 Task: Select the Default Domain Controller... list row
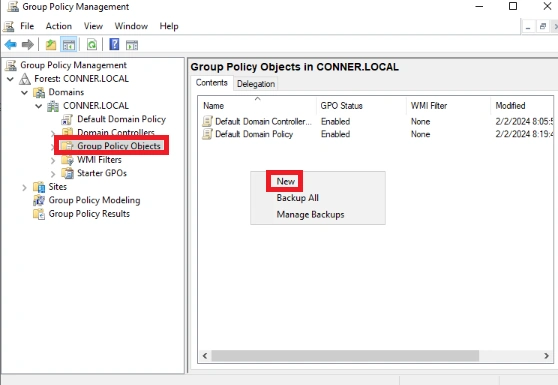tap(263, 121)
